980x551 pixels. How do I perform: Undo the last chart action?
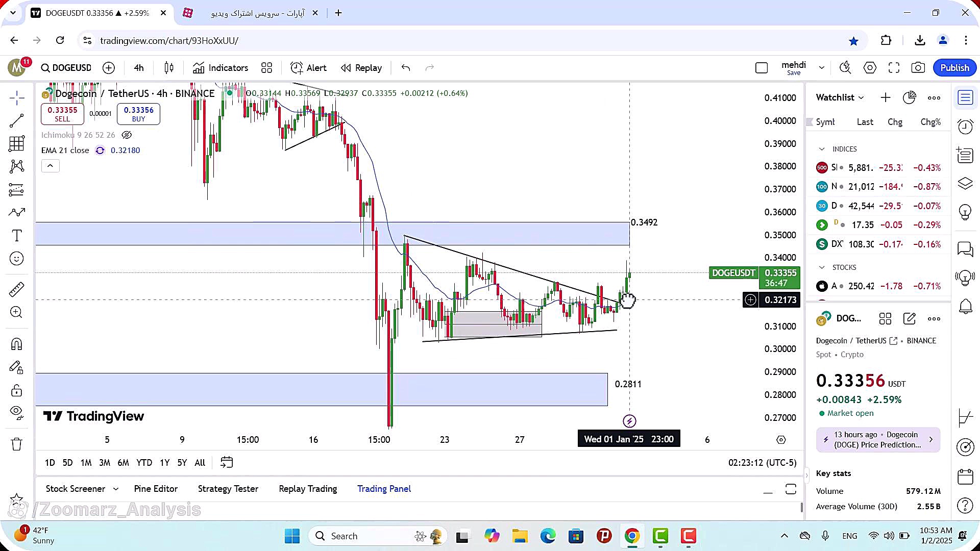[406, 68]
